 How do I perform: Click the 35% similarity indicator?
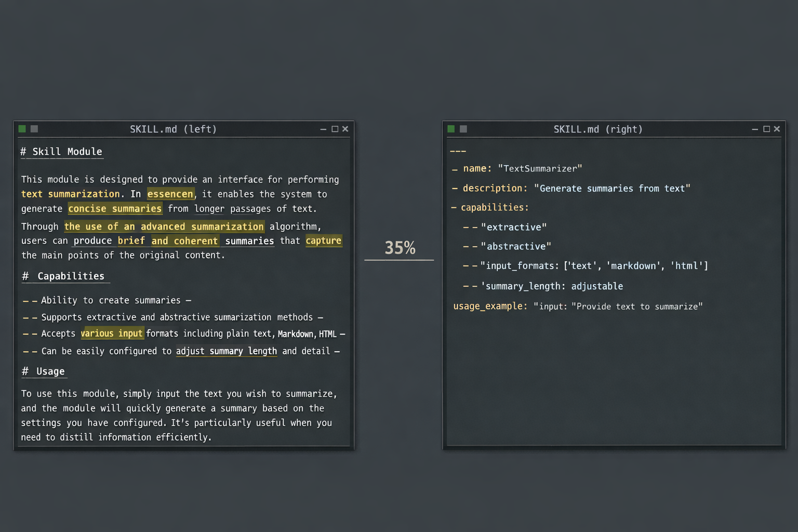pyautogui.click(x=400, y=248)
